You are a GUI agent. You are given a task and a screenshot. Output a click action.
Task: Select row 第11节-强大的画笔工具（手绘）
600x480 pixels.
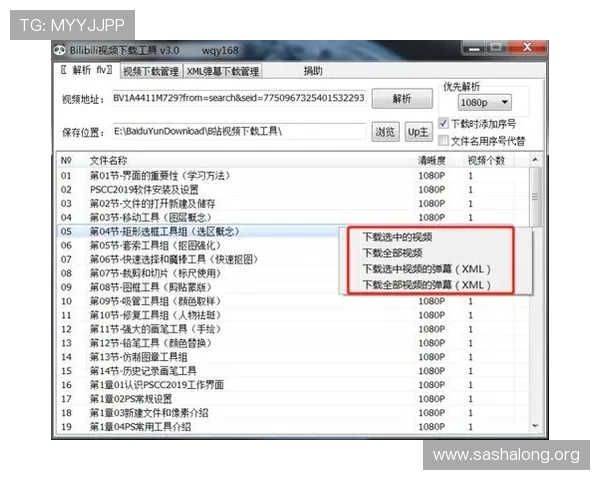coord(293,329)
